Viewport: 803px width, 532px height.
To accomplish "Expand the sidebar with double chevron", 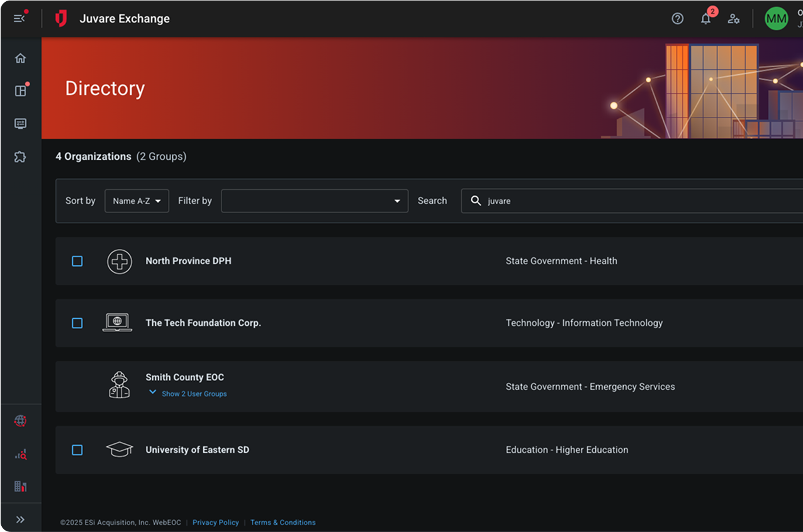I will coord(20,519).
